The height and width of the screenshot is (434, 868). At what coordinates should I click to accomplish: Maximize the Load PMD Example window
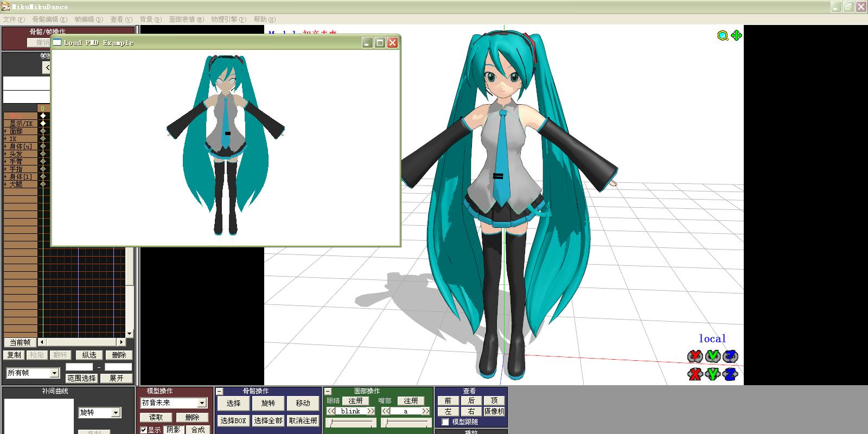(x=380, y=42)
